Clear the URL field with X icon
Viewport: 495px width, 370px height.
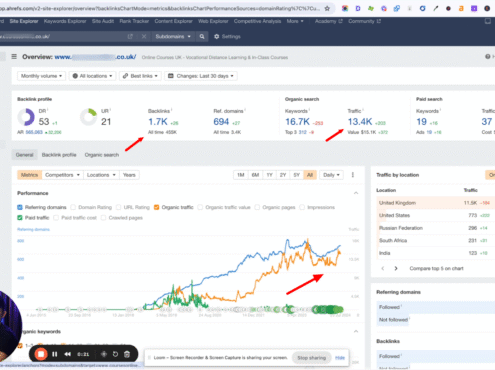point(144,37)
